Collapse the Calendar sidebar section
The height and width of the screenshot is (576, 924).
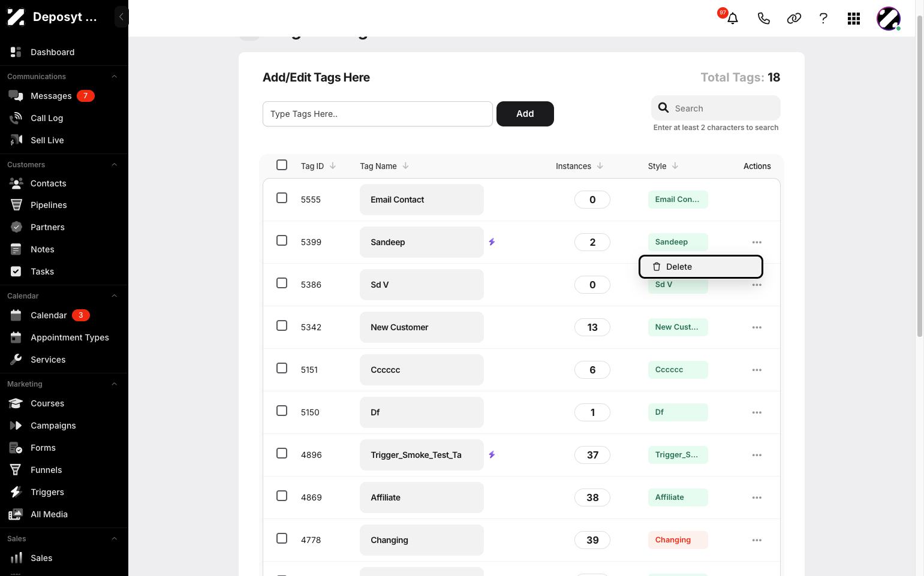(x=114, y=296)
